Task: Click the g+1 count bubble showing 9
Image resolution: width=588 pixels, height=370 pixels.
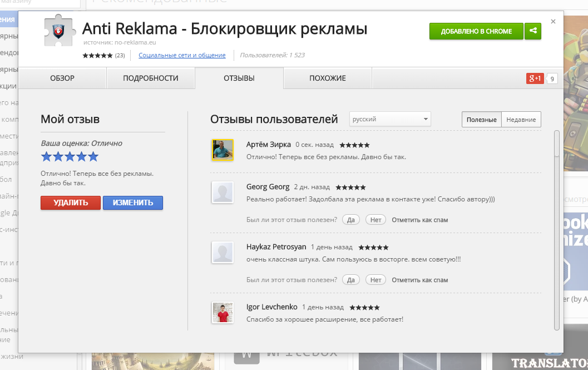Action: point(552,78)
